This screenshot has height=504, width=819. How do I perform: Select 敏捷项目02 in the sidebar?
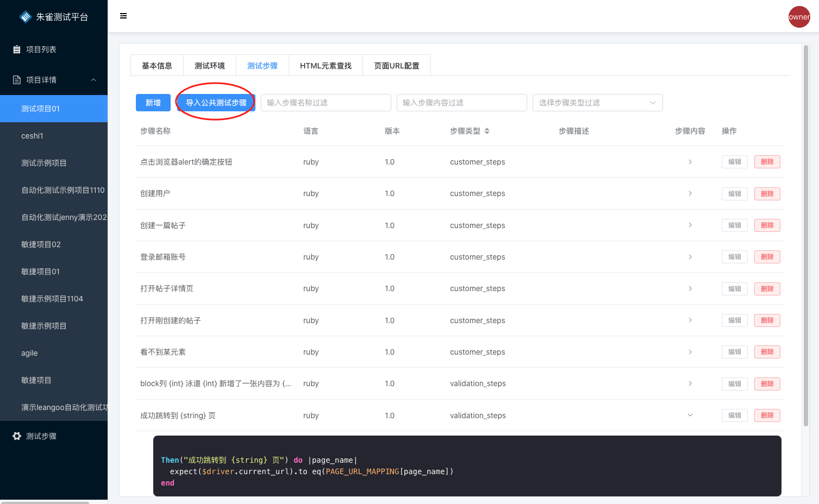[x=41, y=244]
